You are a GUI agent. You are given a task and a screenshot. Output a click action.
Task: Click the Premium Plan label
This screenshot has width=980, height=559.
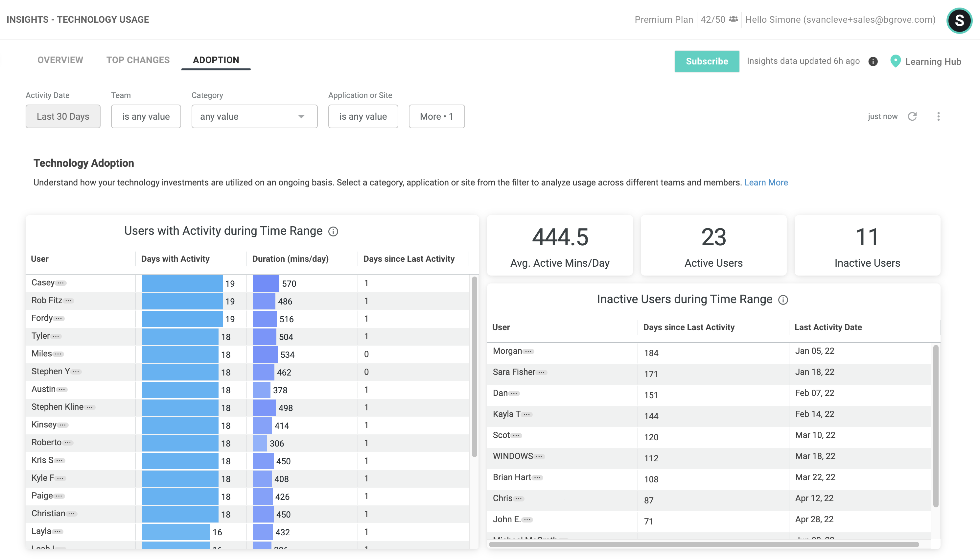click(x=664, y=19)
